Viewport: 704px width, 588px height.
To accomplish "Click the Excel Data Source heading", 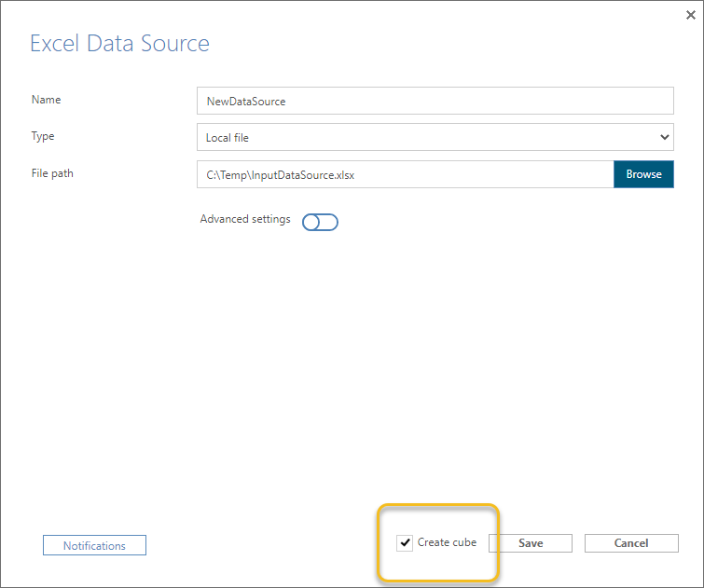I will tap(119, 44).
